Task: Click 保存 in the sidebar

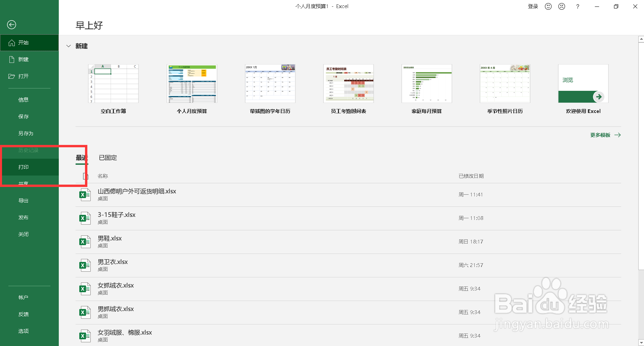Action: tap(29, 117)
